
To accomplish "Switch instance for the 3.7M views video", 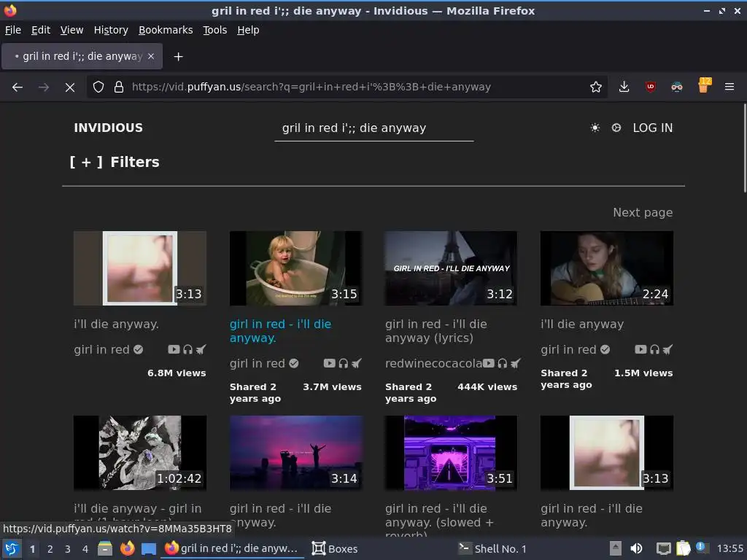I will (x=356, y=363).
